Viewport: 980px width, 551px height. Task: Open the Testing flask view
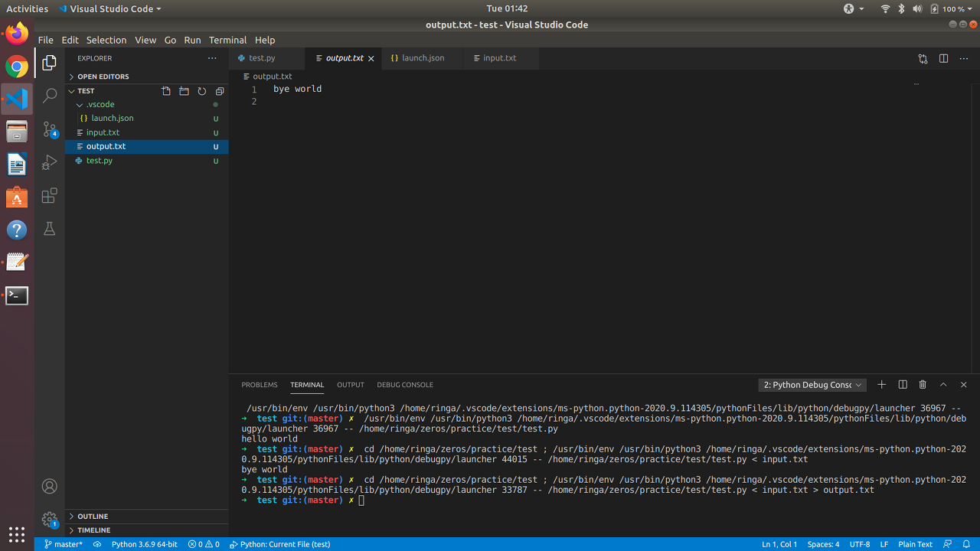pos(50,229)
